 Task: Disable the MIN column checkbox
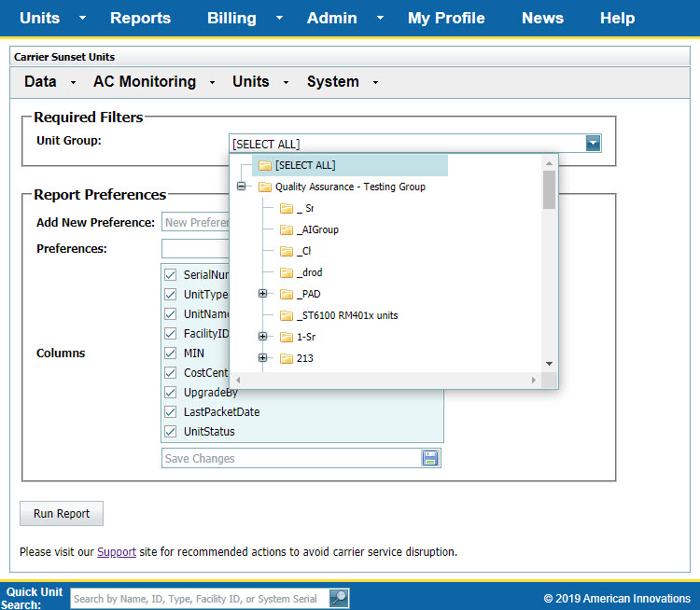(171, 354)
